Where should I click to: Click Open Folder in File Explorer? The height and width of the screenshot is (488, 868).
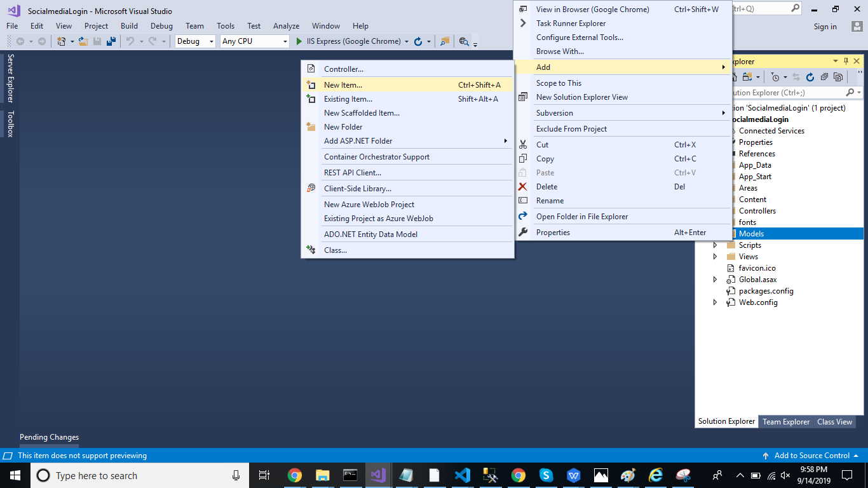pyautogui.click(x=581, y=217)
